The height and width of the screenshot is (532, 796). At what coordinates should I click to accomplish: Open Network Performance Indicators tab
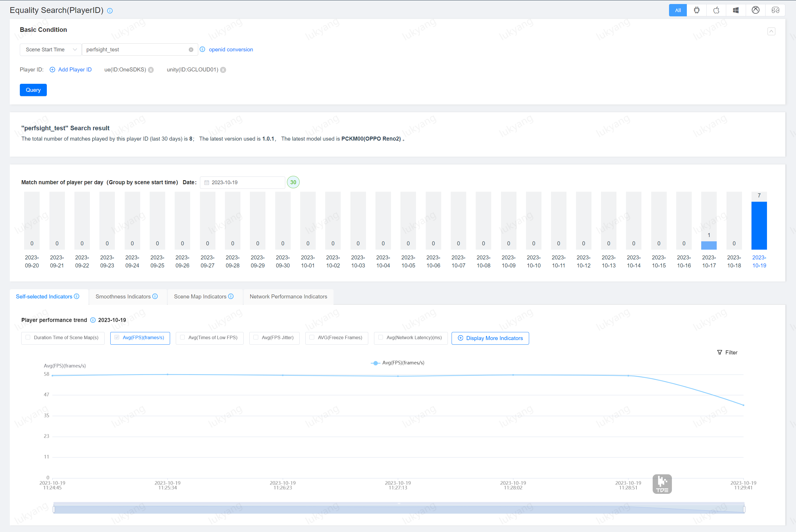[x=288, y=296]
